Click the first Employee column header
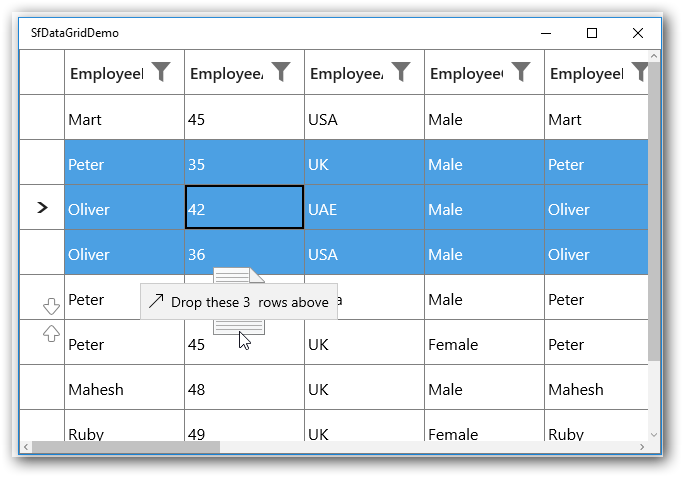This screenshot has height=477, width=683. (x=125, y=72)
